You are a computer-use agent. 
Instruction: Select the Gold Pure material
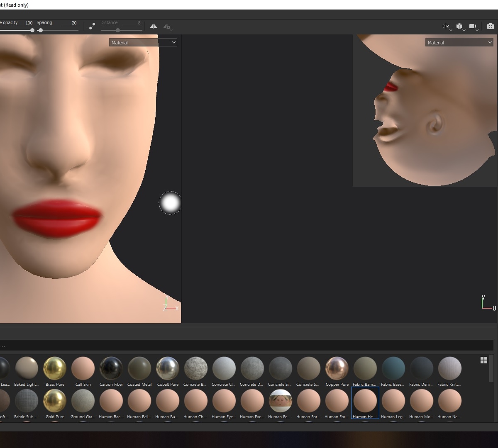55,404
